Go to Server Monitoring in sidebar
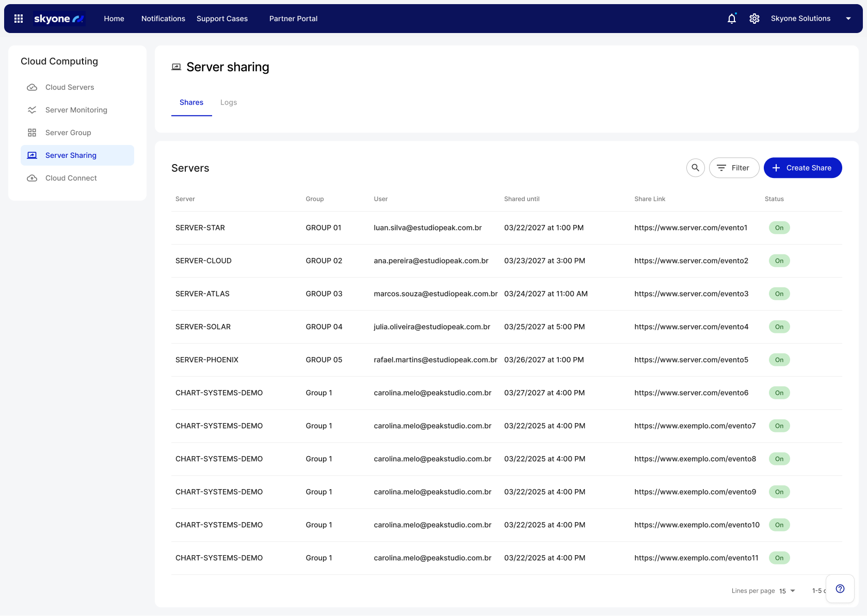The image size is (867, 616). click(76, 110)
